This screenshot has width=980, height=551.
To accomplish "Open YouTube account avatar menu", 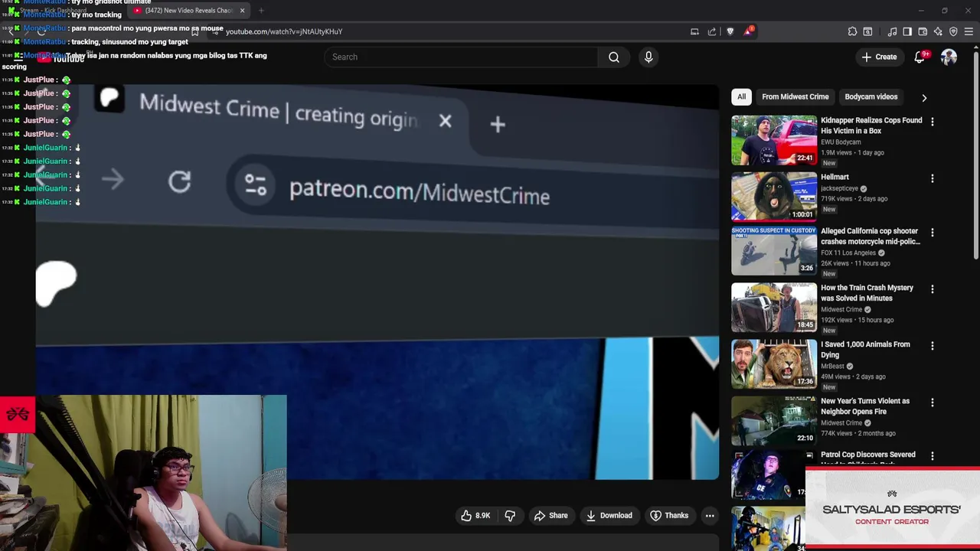I will [x=949, y=57].
